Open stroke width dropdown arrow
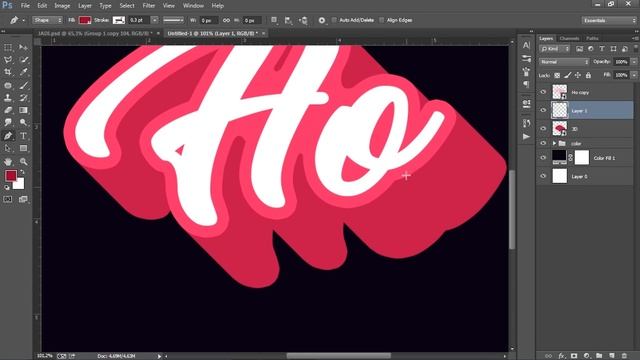640x360 pixels. (x=154, y=20)
